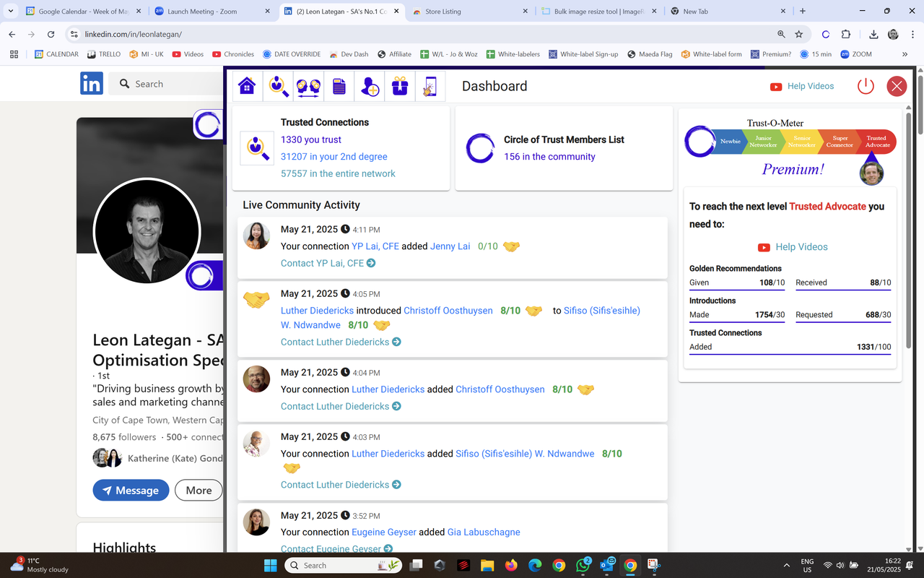Open the TRELLO bookmark
This screenshot has width=924, height=578.
pos(104,54)
